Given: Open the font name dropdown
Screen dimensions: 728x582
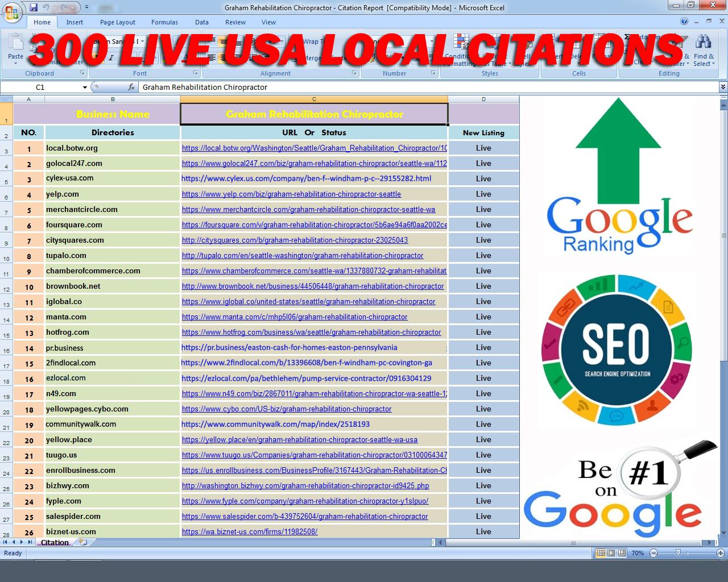Looking at the screenshot, I should (141, 41).
